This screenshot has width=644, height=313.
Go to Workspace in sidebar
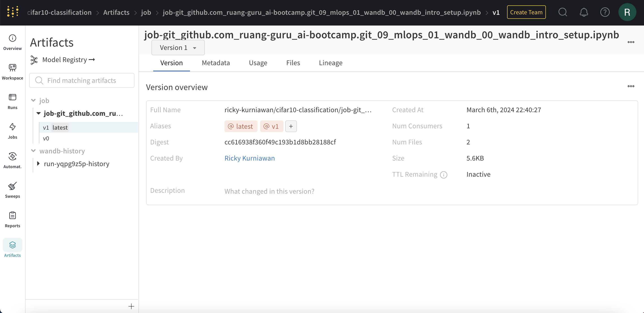(13, 72)
